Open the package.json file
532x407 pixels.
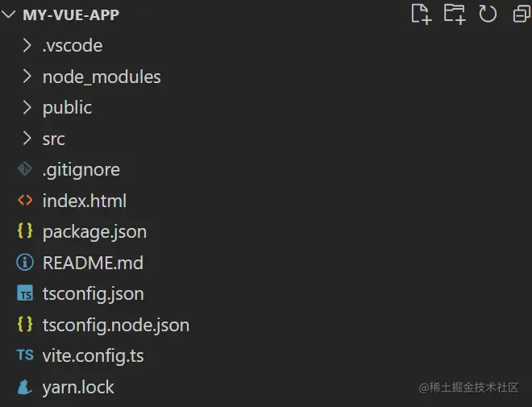(94, 231)
